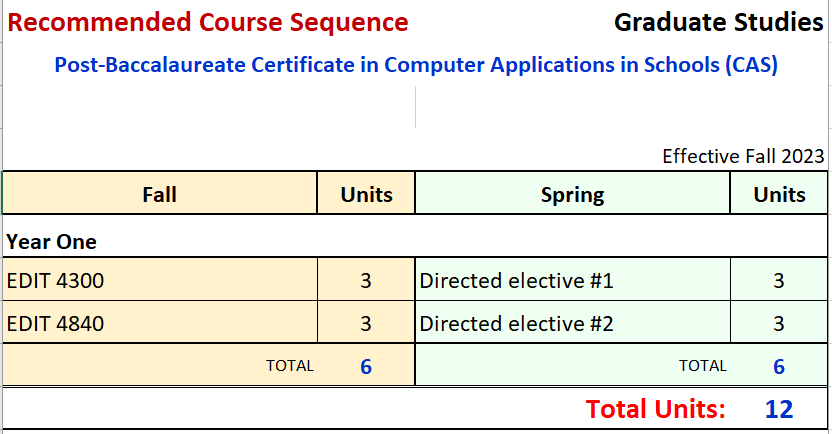This screenshot has width=832, height=434.
Task: Click the Recommended Course Sequence title
Action: point(208,23)
